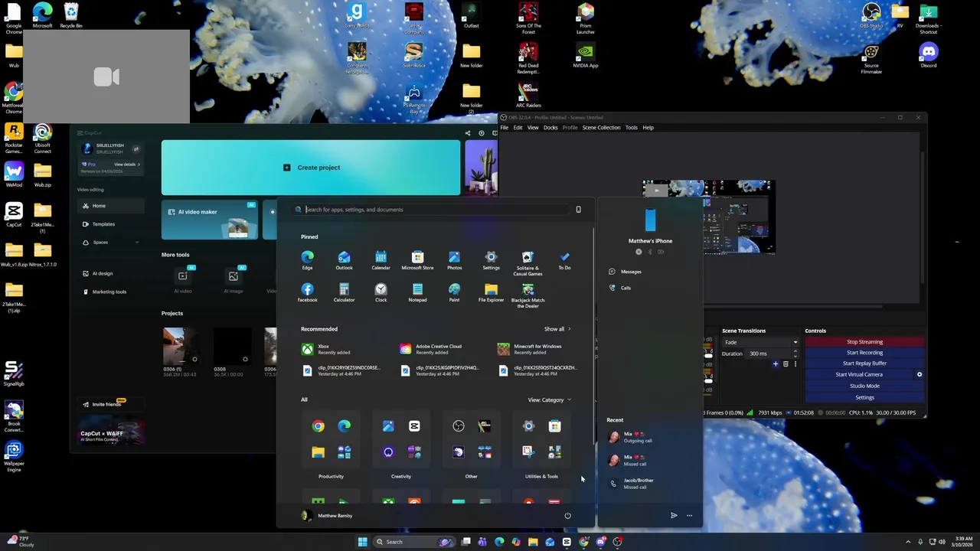Open OBS transition properties three-dot icon

(795, 364)
